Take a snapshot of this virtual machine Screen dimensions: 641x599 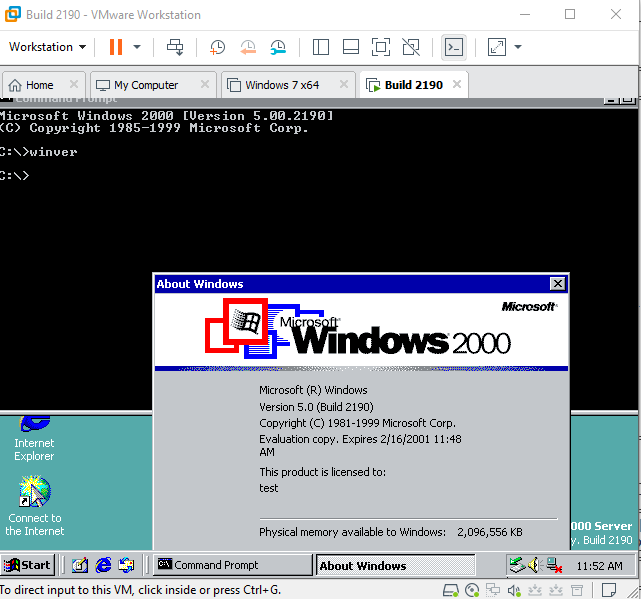[217, 47]
